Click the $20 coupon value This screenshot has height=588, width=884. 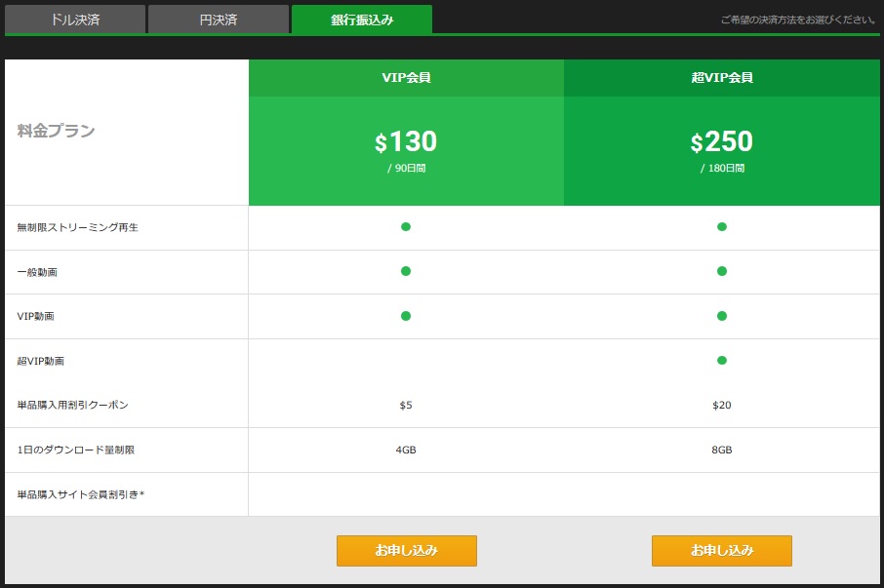click(722, 405)
